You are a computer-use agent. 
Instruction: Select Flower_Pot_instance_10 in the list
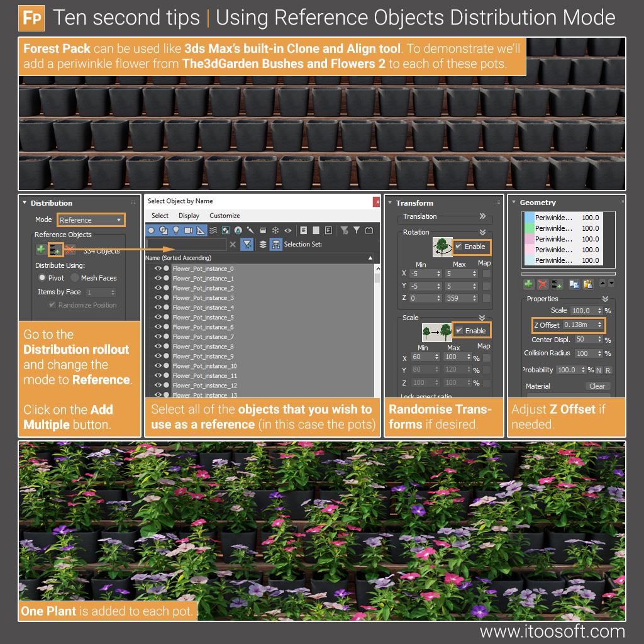tap(204, 366)
